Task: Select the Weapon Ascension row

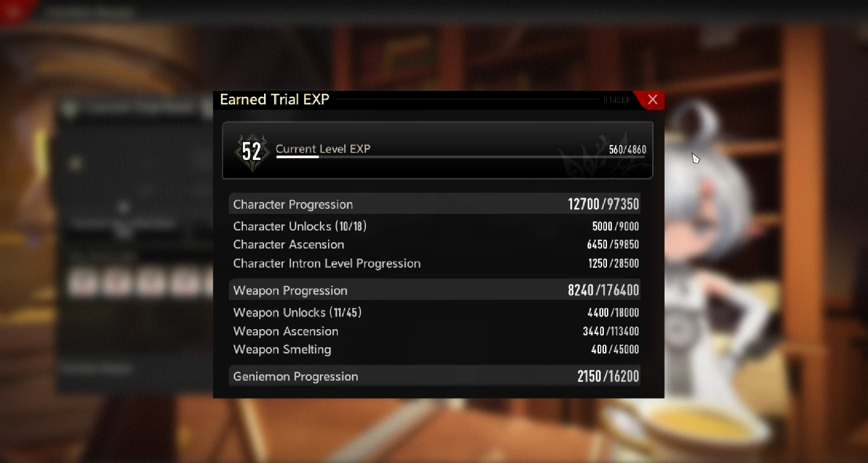Action: 435,331
